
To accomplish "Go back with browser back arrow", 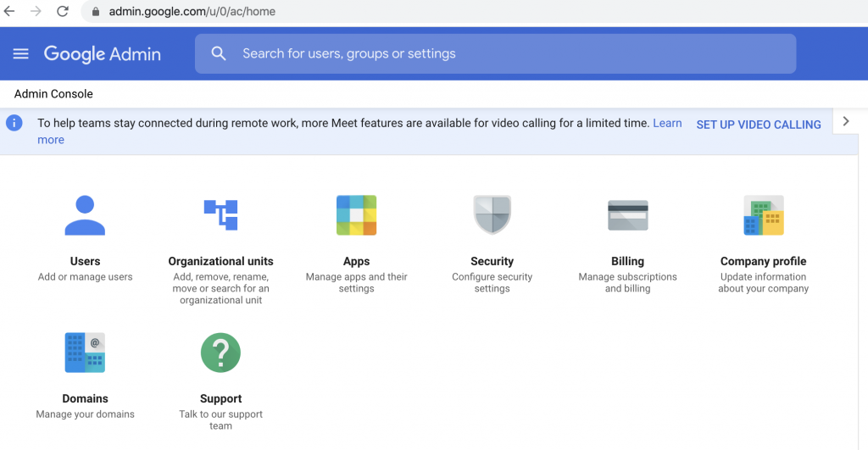I will coord(9,11).
